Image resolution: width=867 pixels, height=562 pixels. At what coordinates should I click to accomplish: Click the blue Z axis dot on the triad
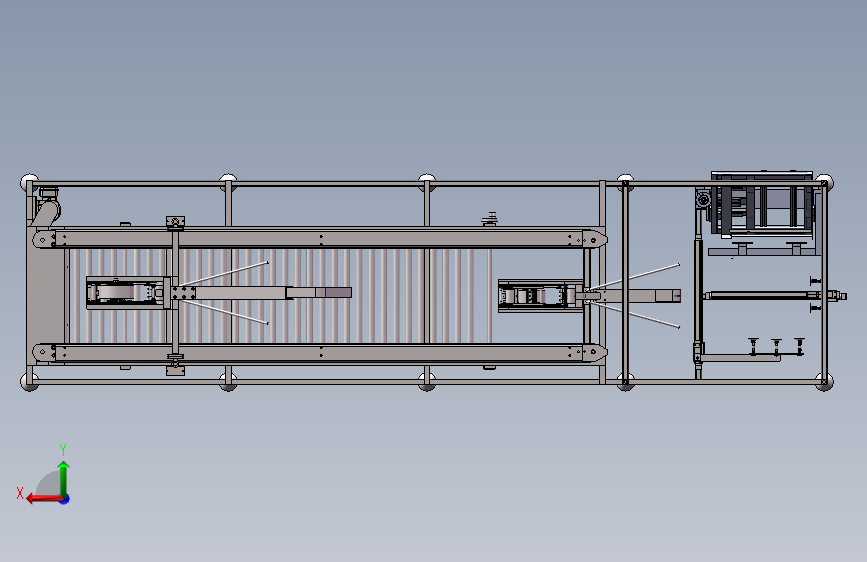[x=65, y=499]
